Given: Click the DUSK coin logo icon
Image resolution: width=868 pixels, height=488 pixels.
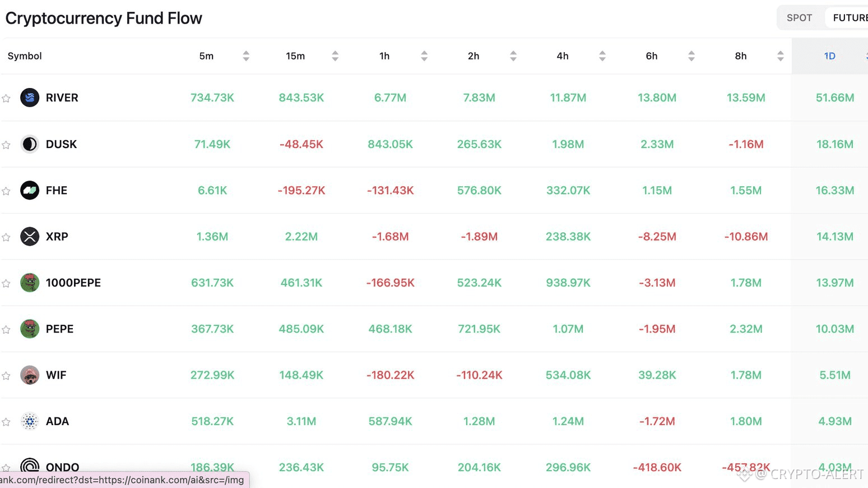Looking at the screenshot, I should coord(30,144).
